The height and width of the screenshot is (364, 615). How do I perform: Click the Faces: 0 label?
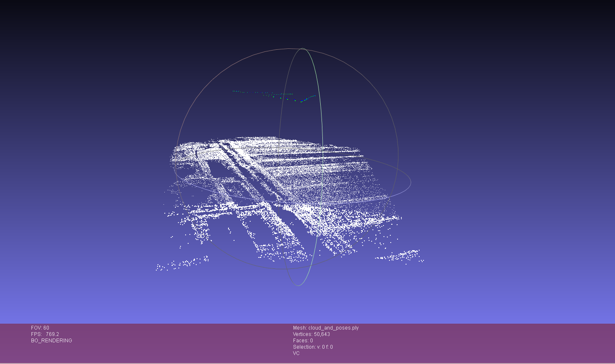coord(303,340)
